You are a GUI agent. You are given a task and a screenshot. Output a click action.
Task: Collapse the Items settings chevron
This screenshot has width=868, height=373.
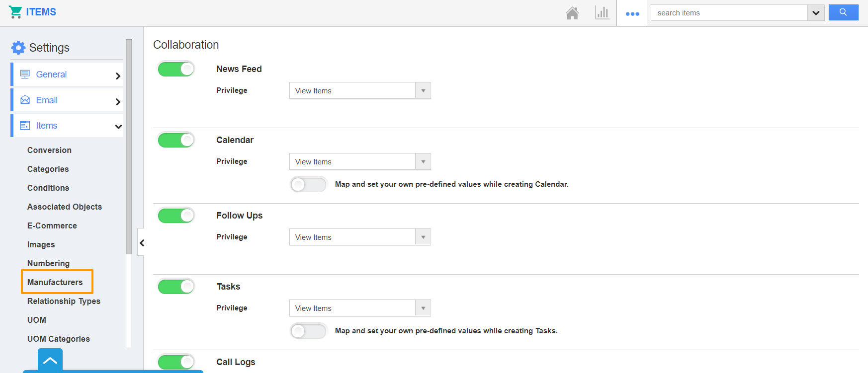tap(118, 127)
